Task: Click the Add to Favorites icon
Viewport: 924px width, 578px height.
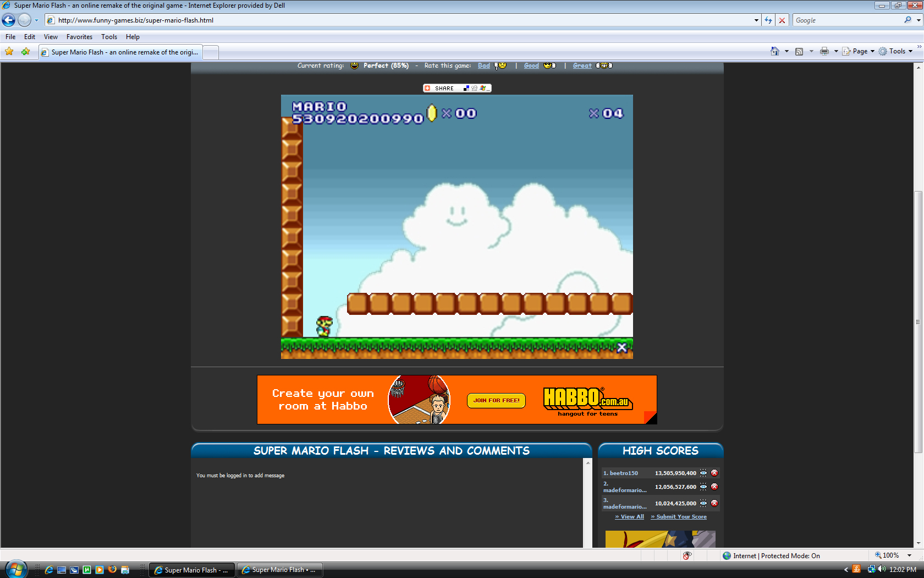Action: pos(25,52)
